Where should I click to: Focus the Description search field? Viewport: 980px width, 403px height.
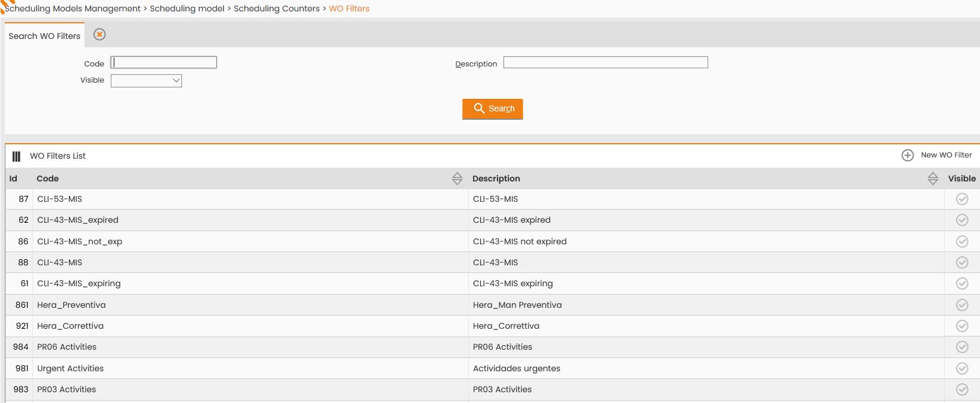605,62
